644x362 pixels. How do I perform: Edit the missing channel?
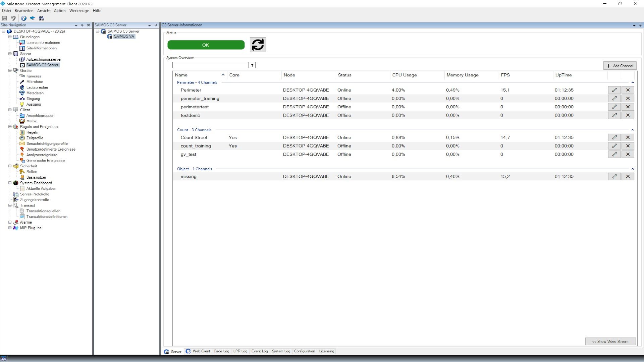614,176
